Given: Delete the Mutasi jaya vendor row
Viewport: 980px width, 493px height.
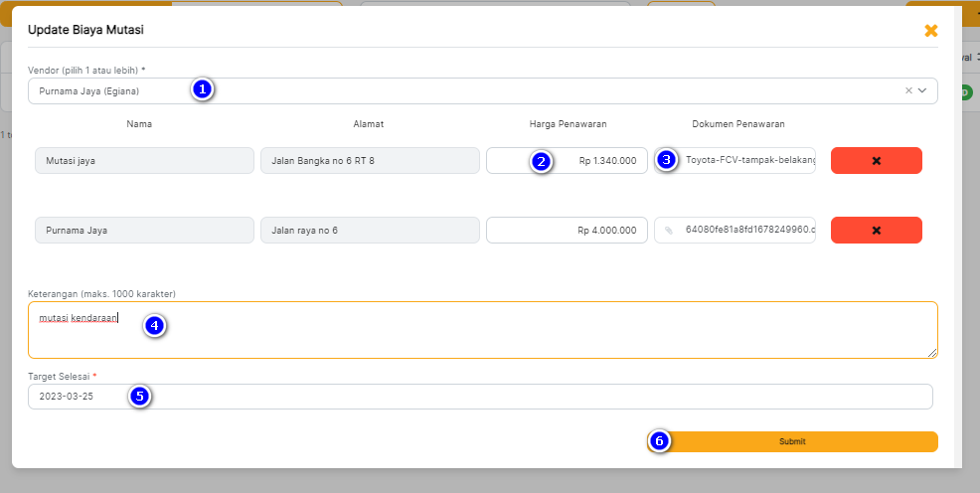Looking at the screenshot, I should click(x=876, y=161).
